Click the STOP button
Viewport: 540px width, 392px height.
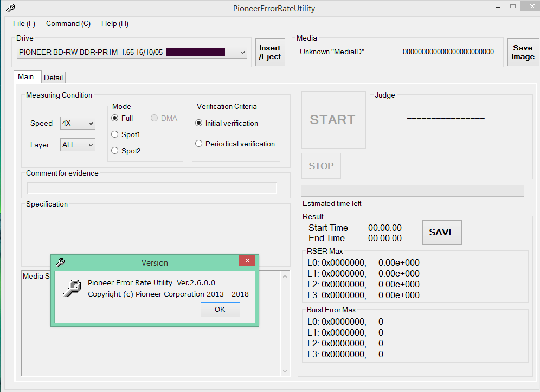coord(321,166)
